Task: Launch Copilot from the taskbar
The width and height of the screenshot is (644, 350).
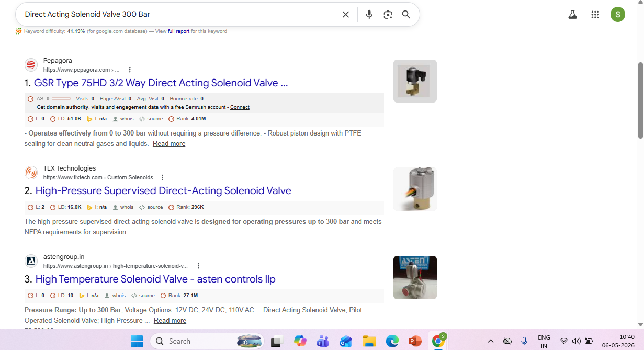Action: pos(300,341)
